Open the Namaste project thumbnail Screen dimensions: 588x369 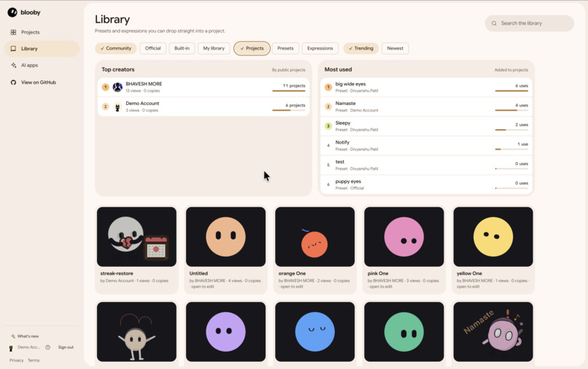[493, 332]
